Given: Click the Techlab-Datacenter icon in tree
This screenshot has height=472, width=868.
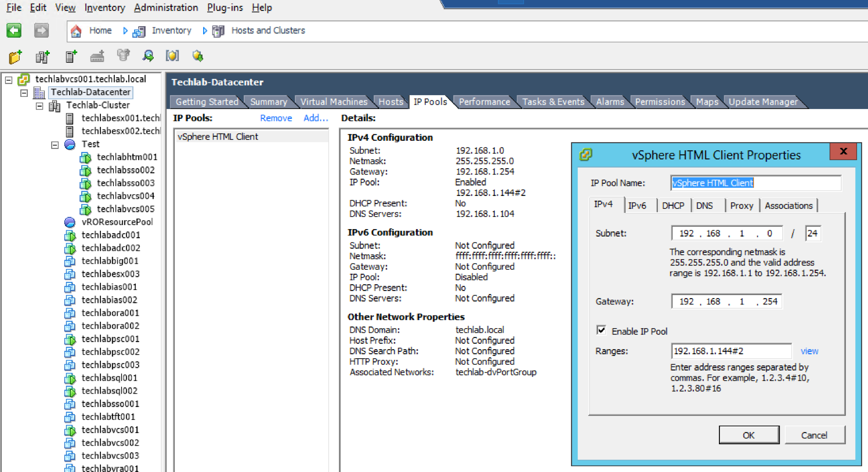Looking at the screenshot, I should coord(39,93).
